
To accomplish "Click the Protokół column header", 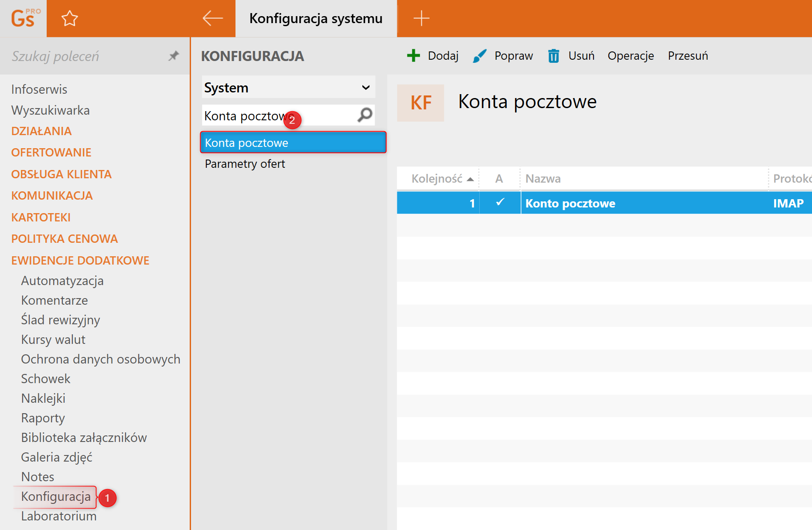I will (790, 179).
